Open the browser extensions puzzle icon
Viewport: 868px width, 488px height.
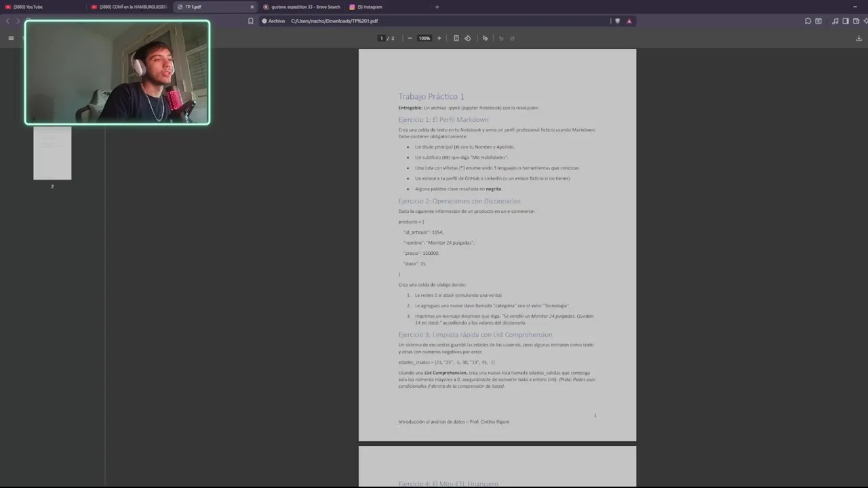point(808,21)
